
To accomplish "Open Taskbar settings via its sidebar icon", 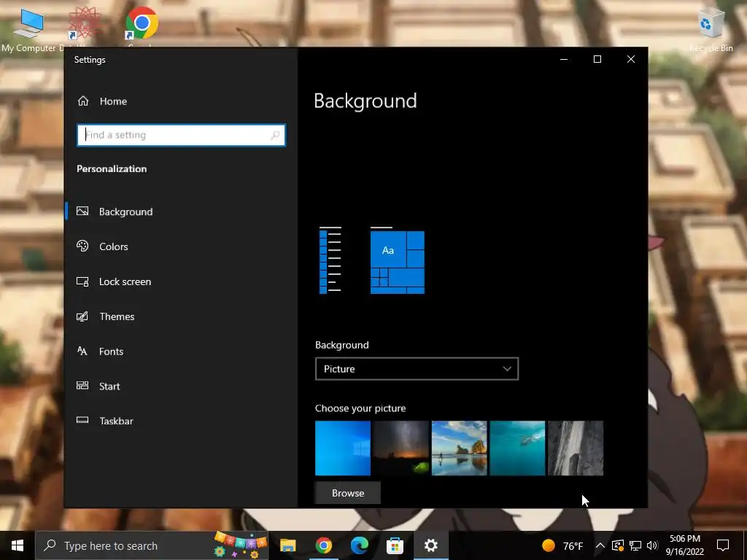I will (x=82, y=420).
